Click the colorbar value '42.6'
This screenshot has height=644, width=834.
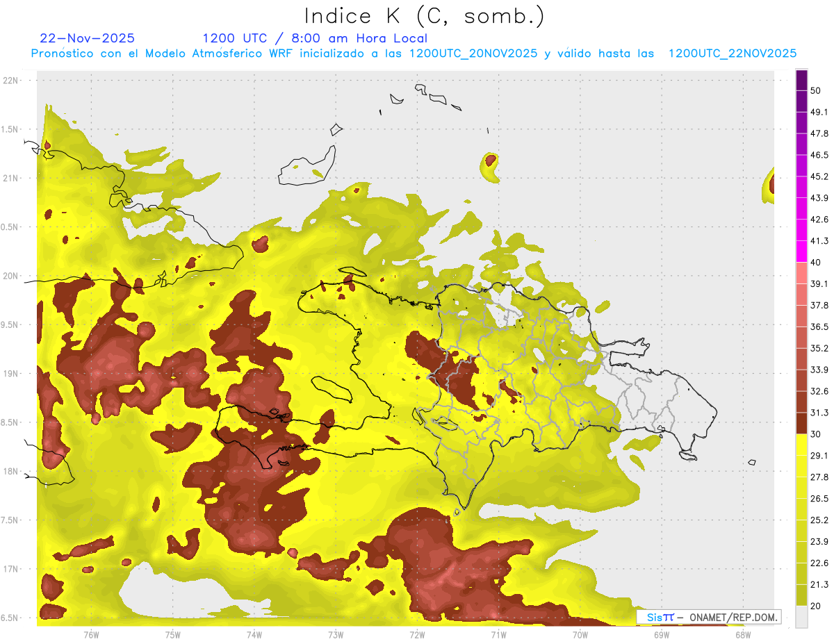819,220
